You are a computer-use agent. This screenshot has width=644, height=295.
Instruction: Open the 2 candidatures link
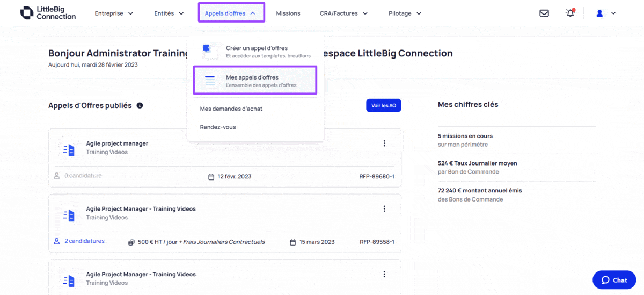84,241
